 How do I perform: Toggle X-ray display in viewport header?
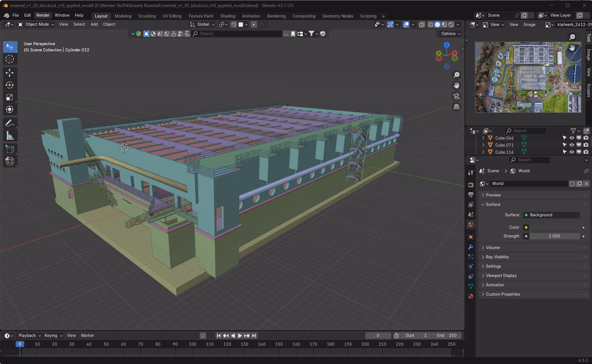(422, 25)
